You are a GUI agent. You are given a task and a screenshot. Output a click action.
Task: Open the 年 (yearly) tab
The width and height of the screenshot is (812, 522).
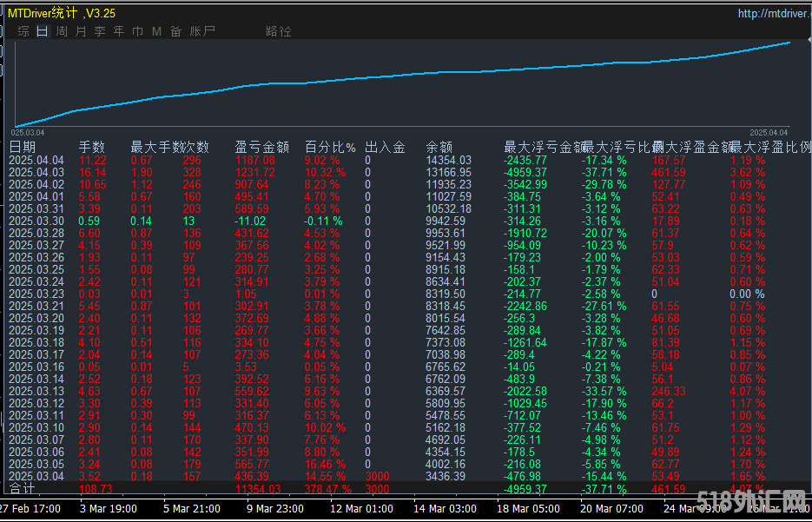[x=119, y=31]
